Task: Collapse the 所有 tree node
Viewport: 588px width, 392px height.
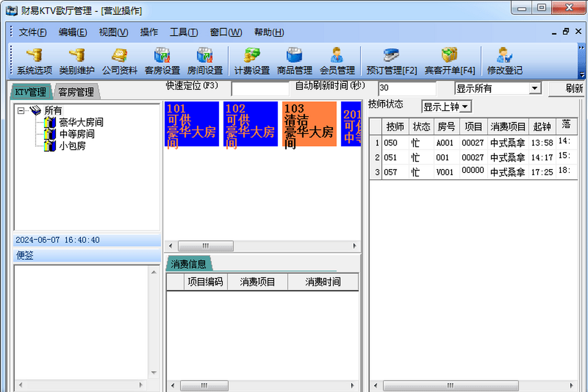Action: tap(21, 111)
